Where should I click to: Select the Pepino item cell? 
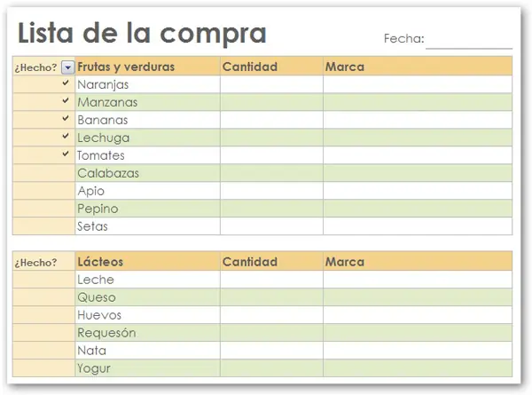[147, 209]
